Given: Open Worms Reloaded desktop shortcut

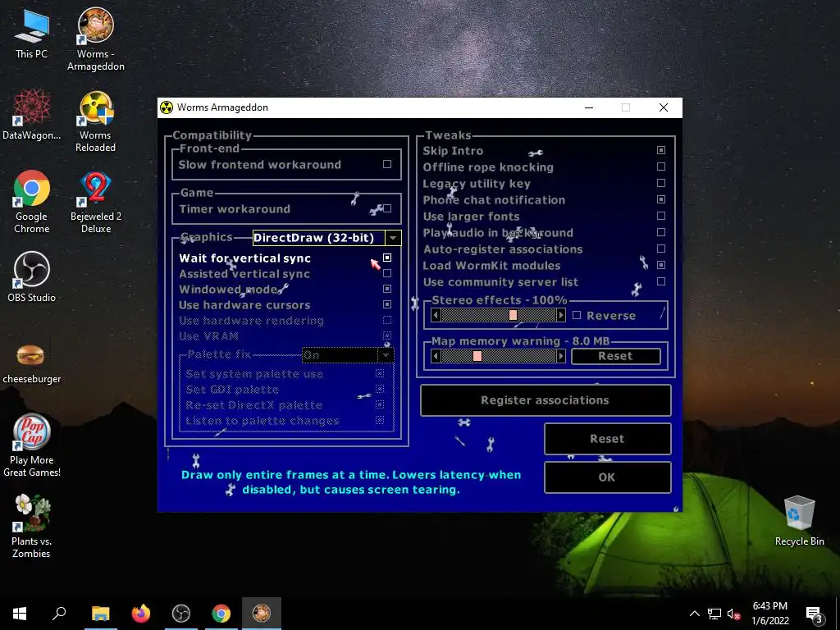Looking at the screenshot, I should point(95,121).
